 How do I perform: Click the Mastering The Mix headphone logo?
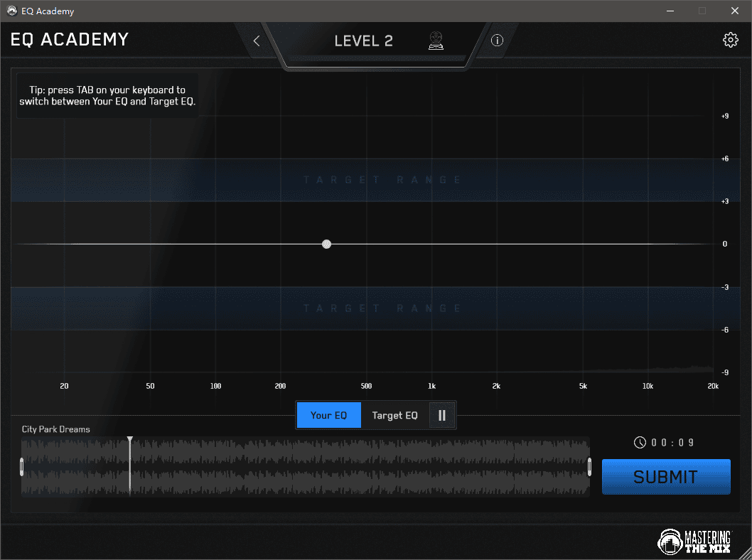pos(672,542)
